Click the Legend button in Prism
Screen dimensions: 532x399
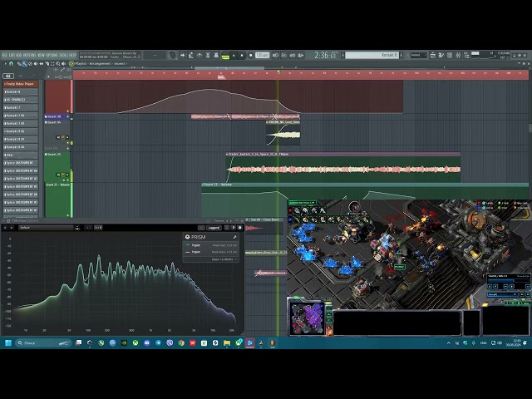(x=214, y=228)
